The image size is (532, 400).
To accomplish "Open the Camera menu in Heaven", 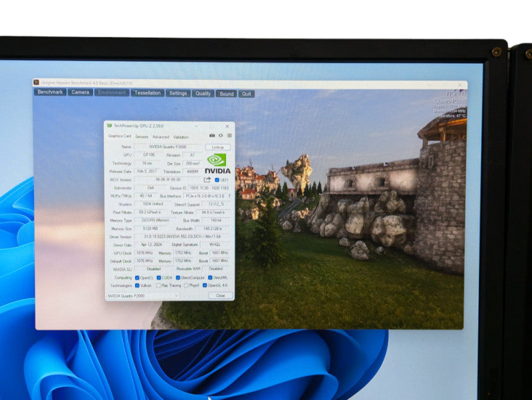I will (x=80, y=93).
